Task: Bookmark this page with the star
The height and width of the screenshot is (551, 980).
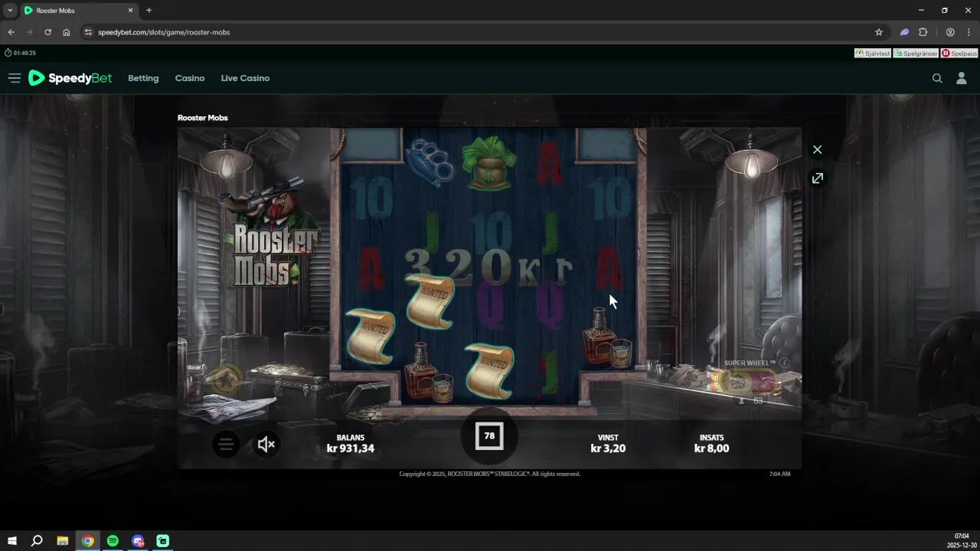Action: 879,32
